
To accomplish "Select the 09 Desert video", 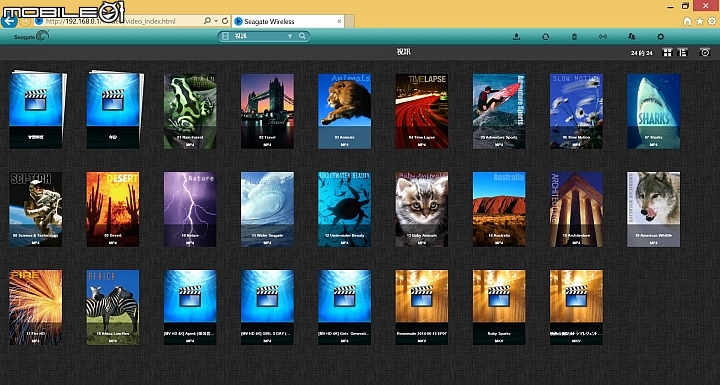I will coord(113,209).
